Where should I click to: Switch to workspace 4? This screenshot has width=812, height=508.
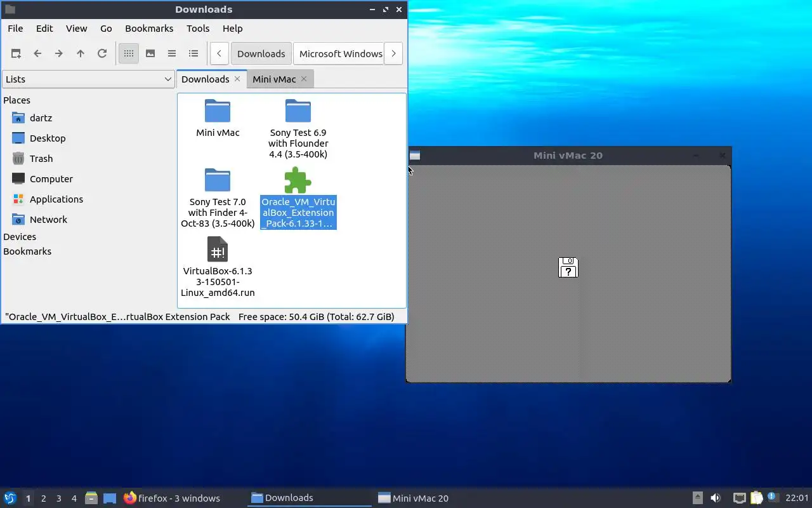coord(74,498)
